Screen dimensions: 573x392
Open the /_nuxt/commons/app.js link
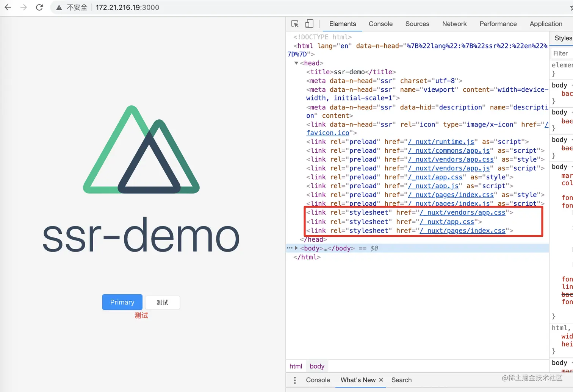pos(449,151)
